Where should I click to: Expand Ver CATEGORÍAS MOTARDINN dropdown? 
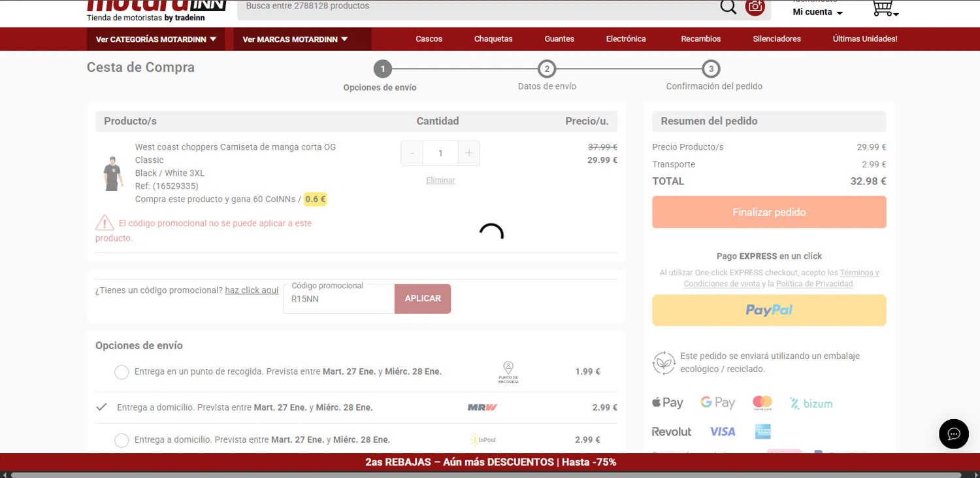coord(155,39)
